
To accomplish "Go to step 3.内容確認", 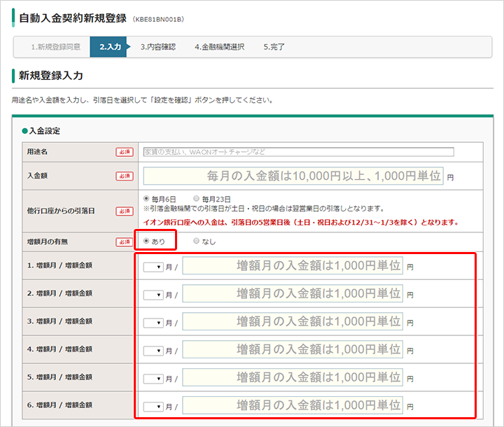I will (x=157, y=48).
